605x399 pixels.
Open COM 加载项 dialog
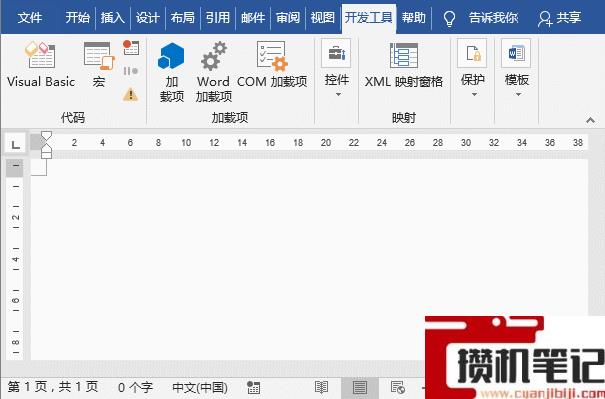coord(272,65)
